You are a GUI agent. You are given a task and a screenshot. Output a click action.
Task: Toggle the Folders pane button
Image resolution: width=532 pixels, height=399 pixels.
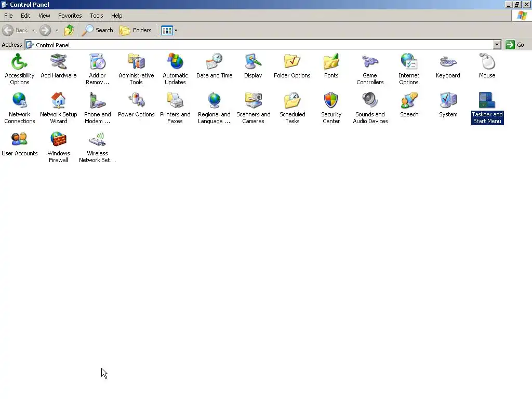click(136, 30)
